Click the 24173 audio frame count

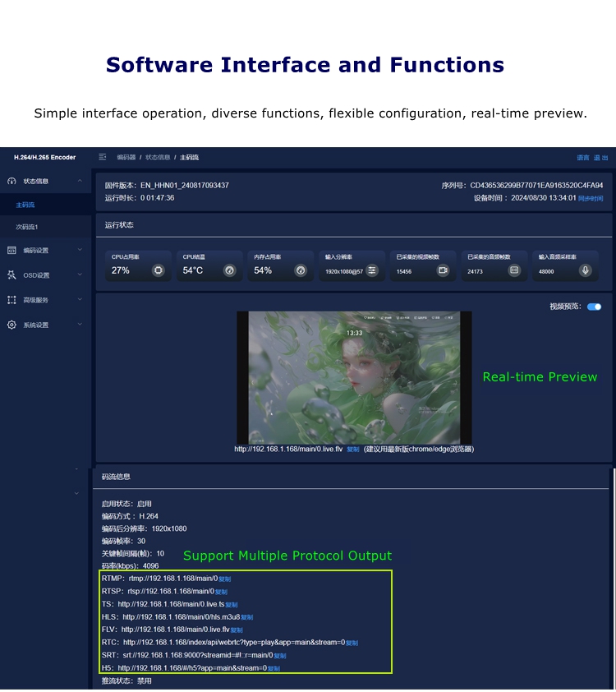[475, 272]
